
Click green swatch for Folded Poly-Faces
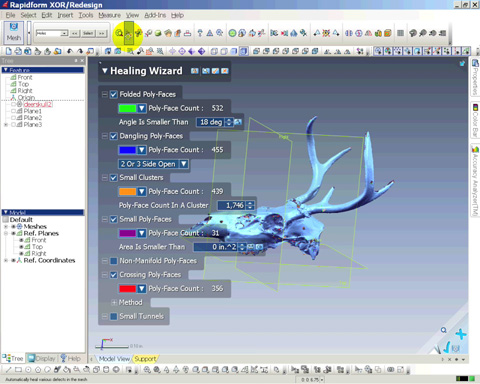tap(128, 108)
